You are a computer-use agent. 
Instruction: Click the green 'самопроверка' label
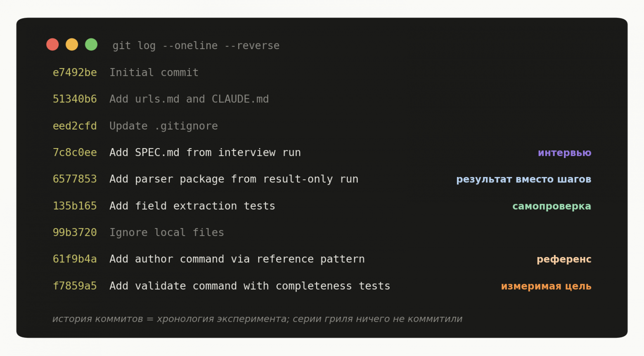(552, 206)
